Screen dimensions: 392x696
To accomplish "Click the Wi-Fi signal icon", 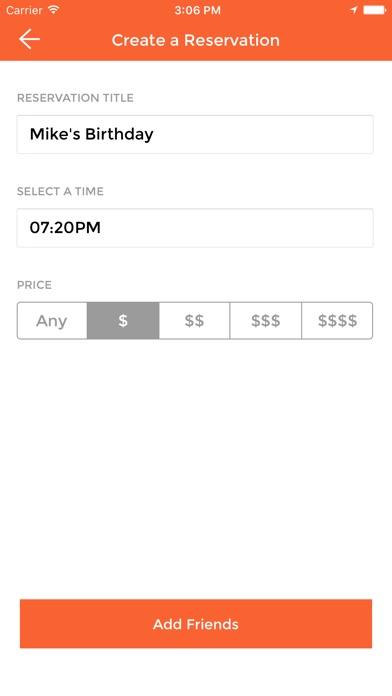I will point(54,10).
